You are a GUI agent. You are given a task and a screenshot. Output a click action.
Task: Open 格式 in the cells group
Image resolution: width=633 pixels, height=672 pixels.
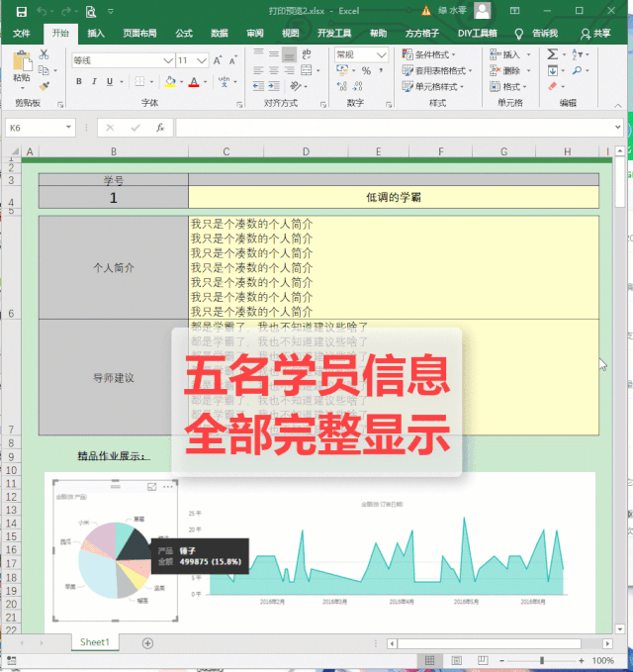pos(508,86)
